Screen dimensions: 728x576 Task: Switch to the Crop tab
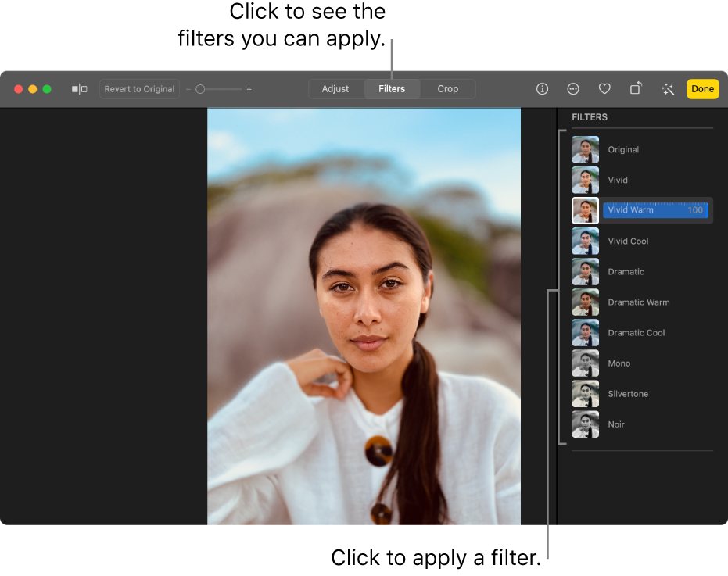tap(447, 88)
